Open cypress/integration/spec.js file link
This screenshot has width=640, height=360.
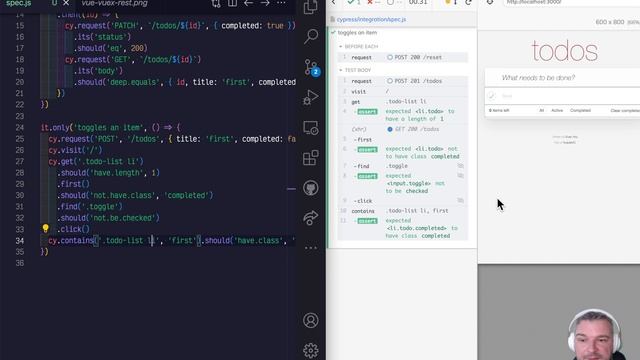[371, 19]
